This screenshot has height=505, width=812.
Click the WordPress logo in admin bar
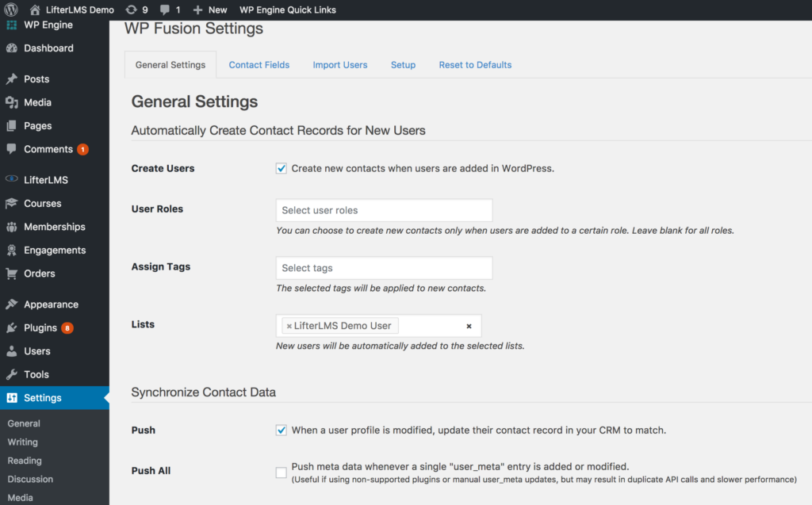click(11, 10)
